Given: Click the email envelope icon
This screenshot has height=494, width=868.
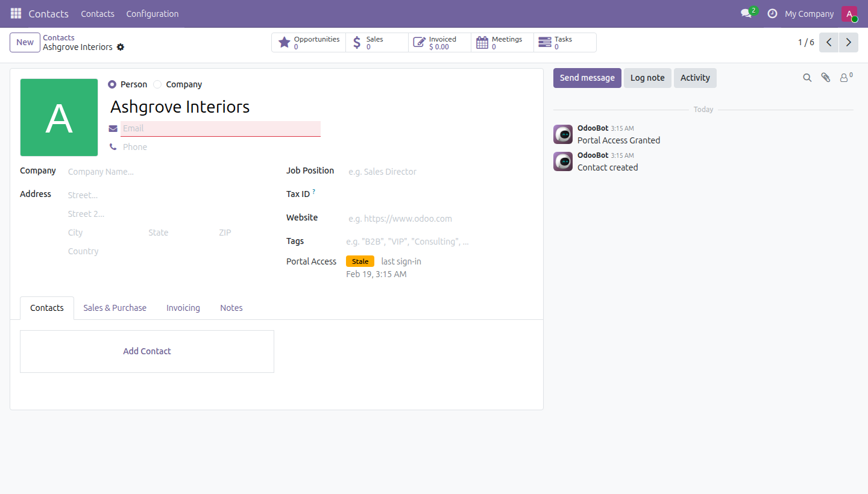Looking at the screenshot, I should pyautogui.click(x=113, y=128).
